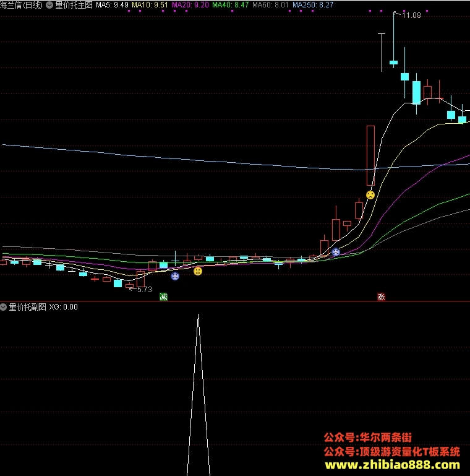
Task: Click the MA20: 9.20 readout
Action: coord(190,5)
